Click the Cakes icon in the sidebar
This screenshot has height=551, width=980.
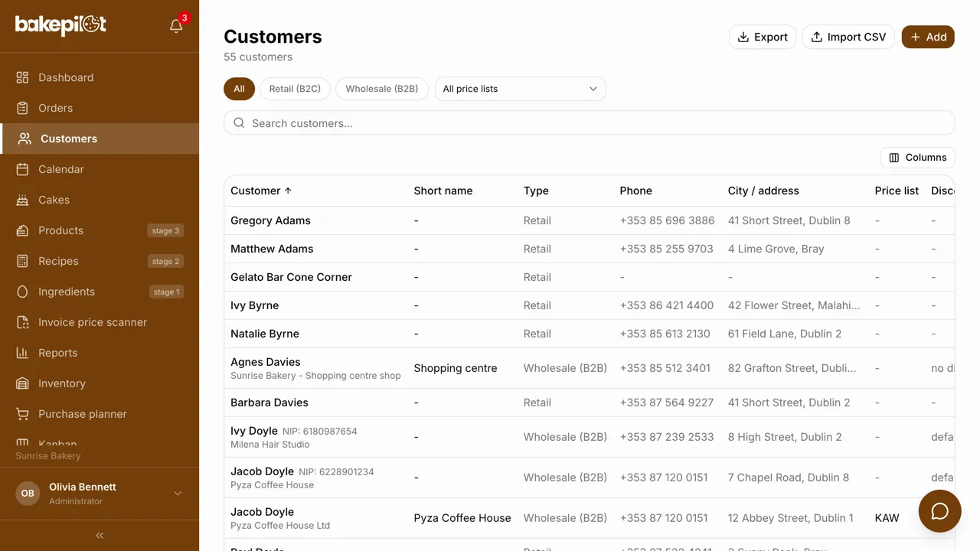point(23,200)
